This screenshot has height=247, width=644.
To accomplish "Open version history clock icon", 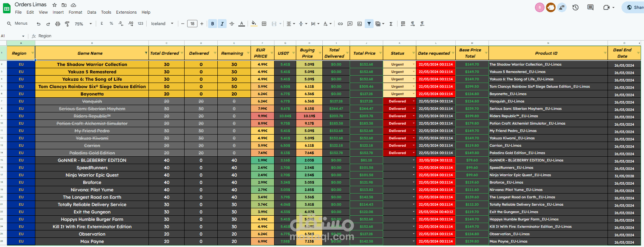I will click(575, 7).
